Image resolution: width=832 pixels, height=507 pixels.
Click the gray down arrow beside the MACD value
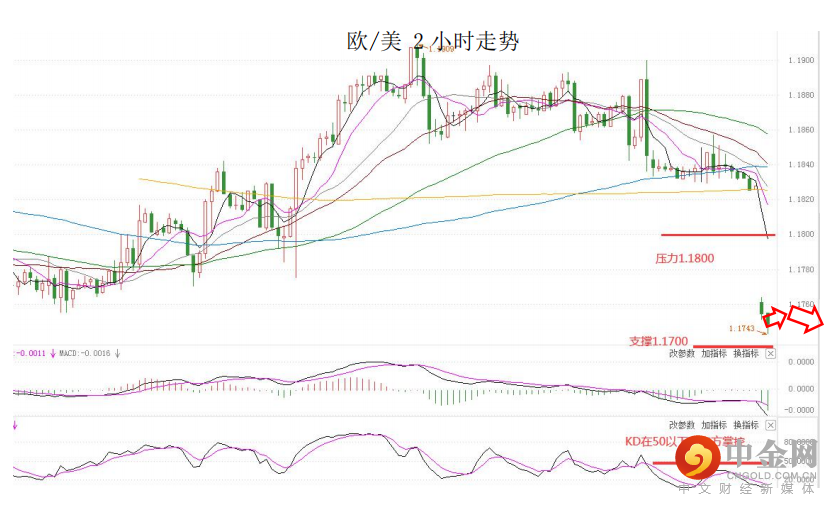pos(117,353)
